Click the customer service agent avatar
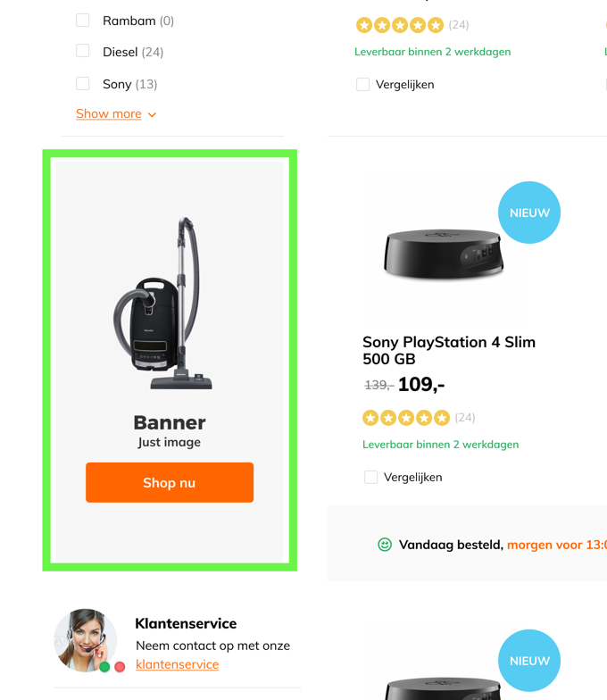This screenshot has height=700, width=607. pos(86,640)
